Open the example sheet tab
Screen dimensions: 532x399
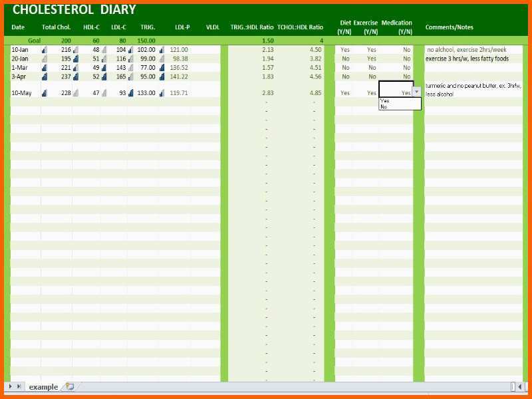43,387
